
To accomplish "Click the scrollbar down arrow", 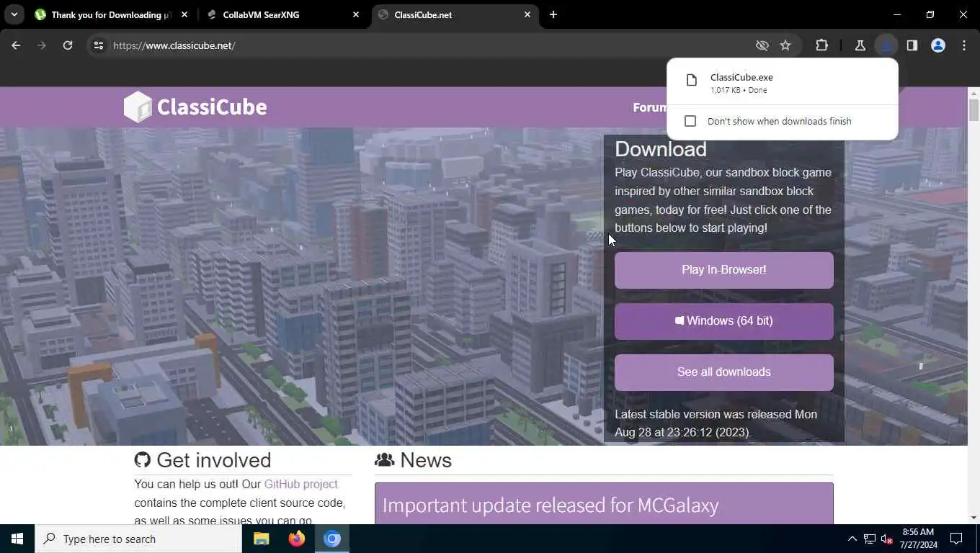I will [974, 518].
